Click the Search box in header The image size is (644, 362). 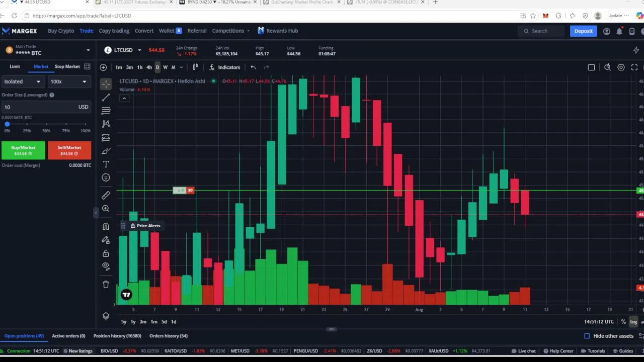pos(541,31)
